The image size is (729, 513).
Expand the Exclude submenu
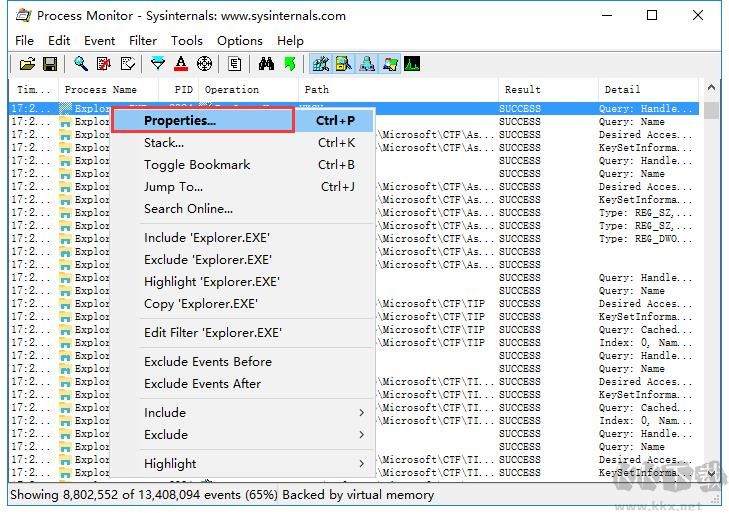tap(242, 434)
